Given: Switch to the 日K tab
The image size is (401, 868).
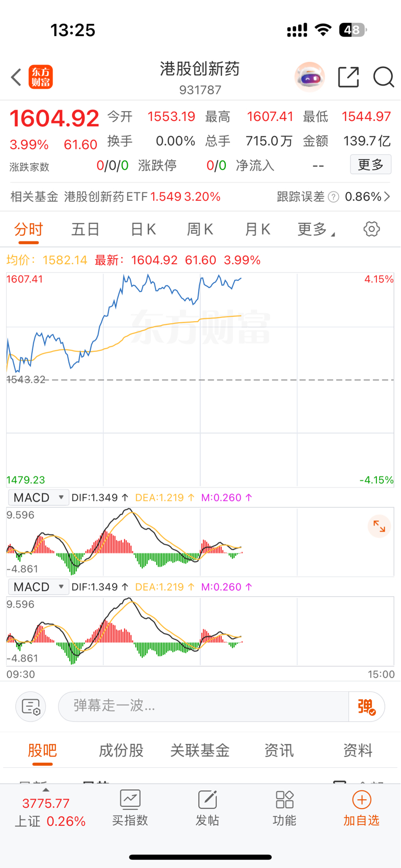Looking at the screenshot, I should tap(143, 229).
